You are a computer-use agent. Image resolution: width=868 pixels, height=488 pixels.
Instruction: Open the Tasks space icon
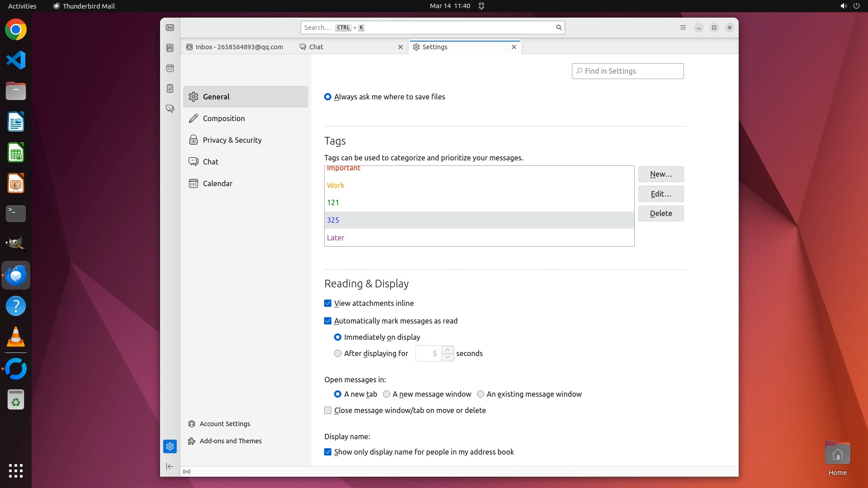170,89
